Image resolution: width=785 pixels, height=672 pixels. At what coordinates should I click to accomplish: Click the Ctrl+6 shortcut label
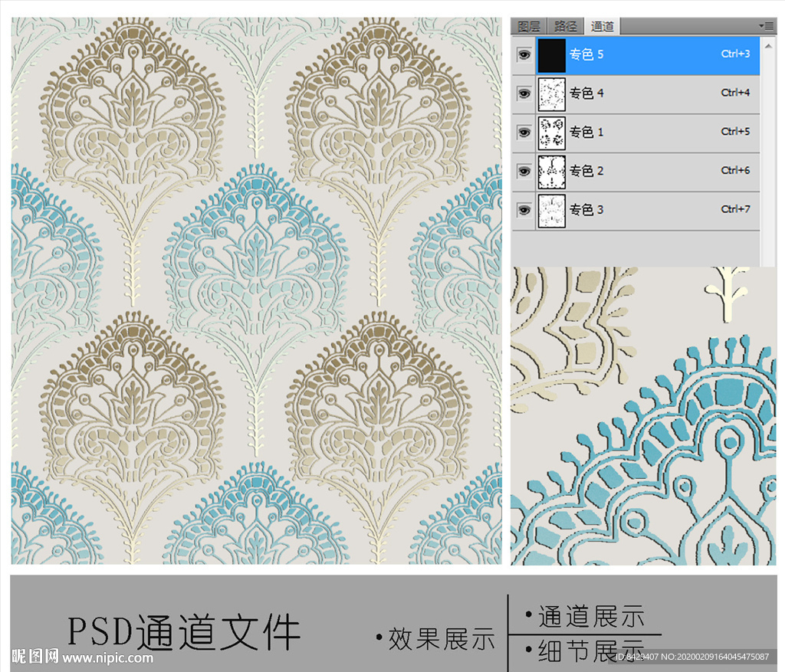pos(735,171)
